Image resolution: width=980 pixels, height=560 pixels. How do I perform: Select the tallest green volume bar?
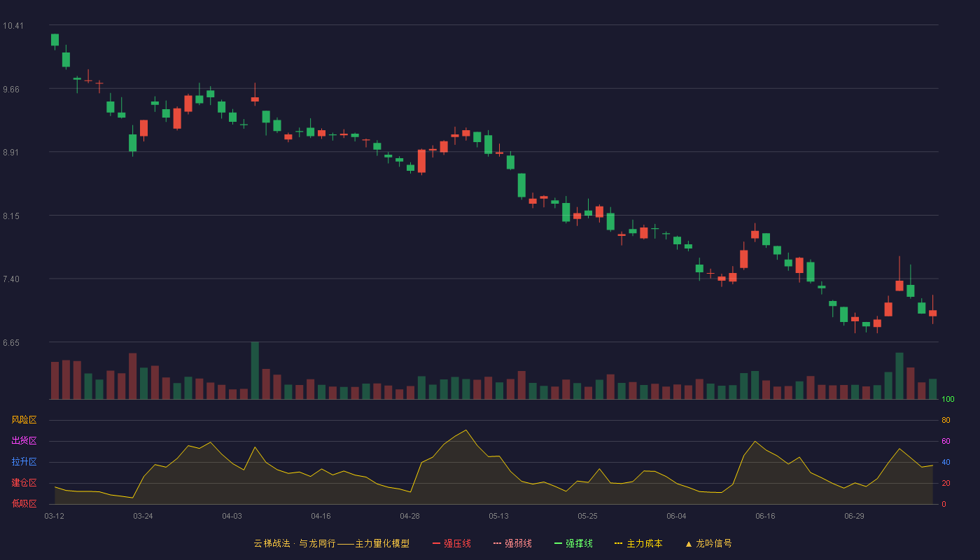click(255, 371)
